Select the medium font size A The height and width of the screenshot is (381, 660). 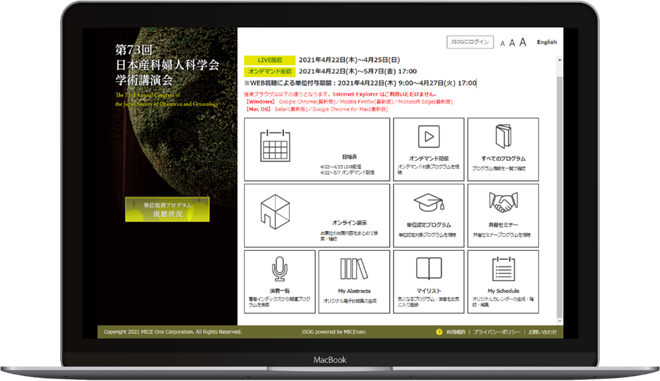(512, 43)
